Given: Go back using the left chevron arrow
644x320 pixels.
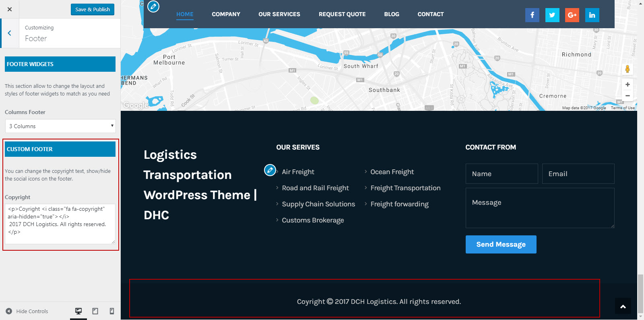Looking at the screenshot, I should click(x=9, y=33).
